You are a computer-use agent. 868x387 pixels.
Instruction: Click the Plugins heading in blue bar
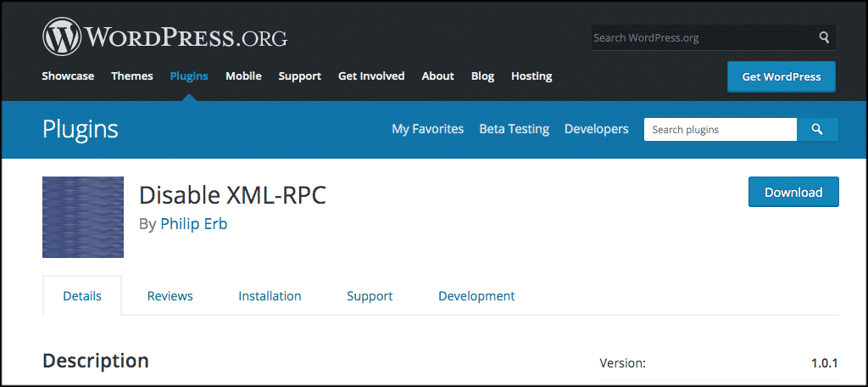81,130
